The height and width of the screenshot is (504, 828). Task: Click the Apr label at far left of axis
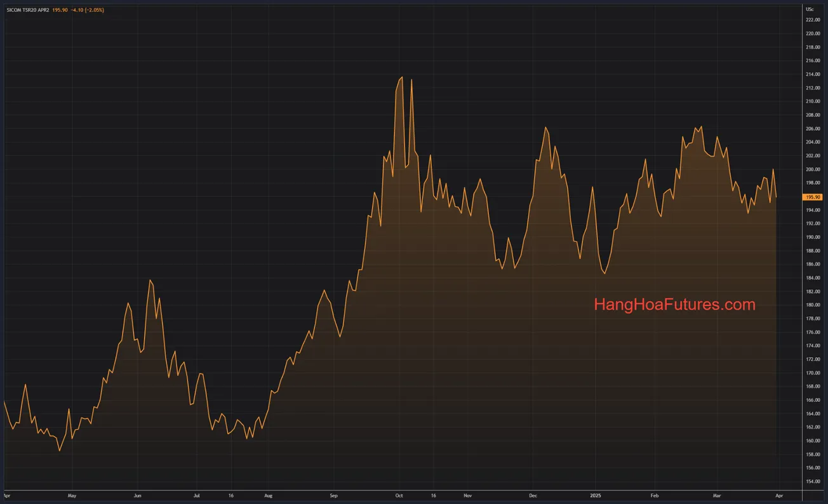pyautogui.click(x=6, y=496)
